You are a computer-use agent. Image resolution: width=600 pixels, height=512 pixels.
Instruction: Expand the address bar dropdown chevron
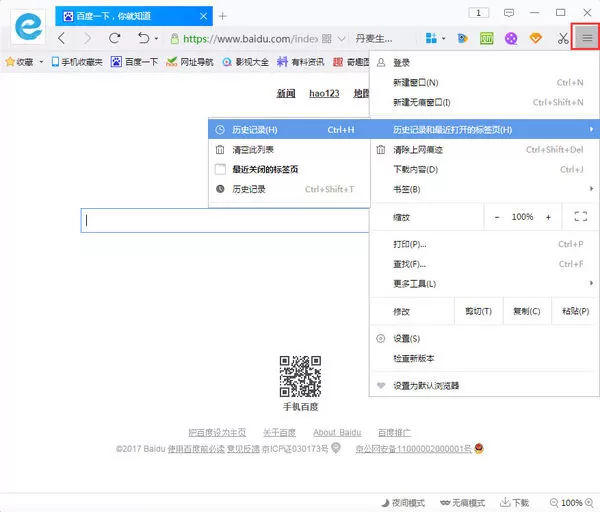coord(342,39)
